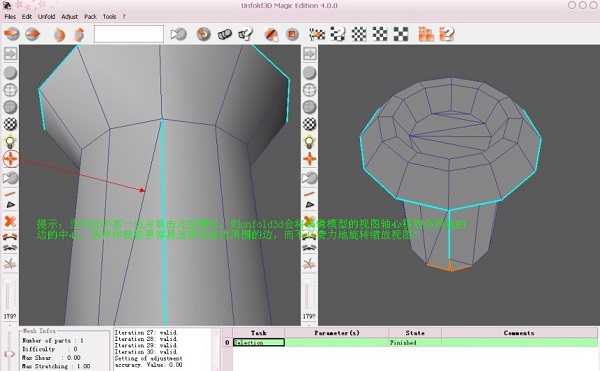Open the Edit menu
This screenshot has height=371, width=600.
coord(27,16)
